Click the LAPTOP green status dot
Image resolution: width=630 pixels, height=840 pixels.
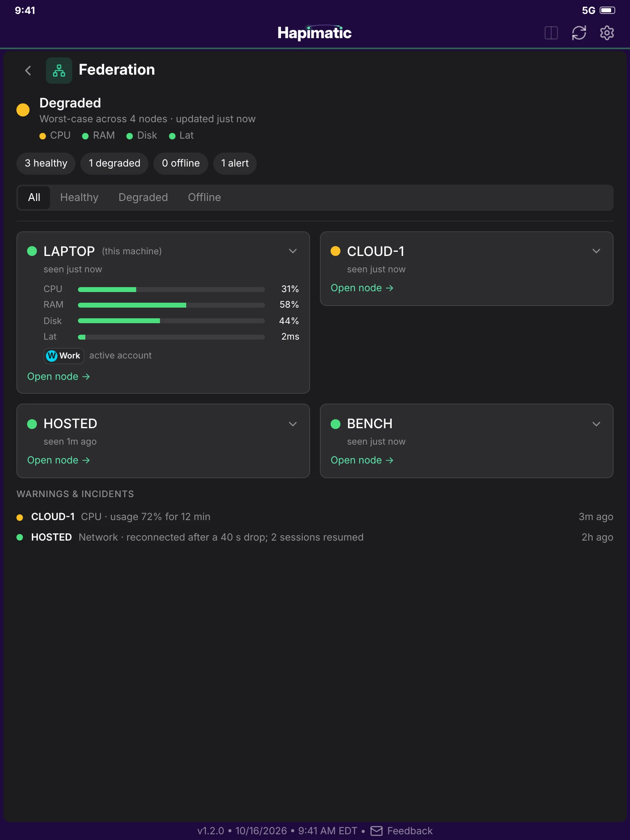click(32, 251)
